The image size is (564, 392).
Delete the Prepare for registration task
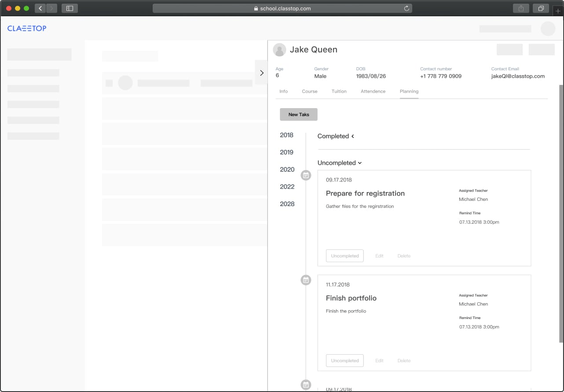point(404,256)
